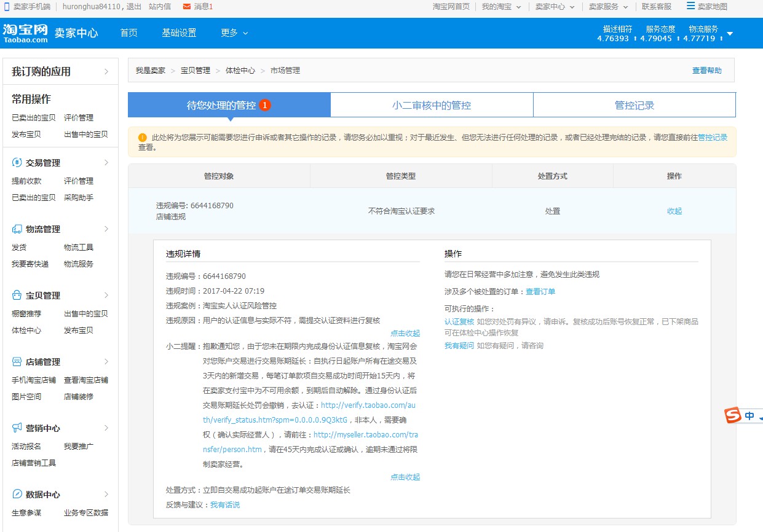Image resolution: width=763 pixels, height=532 pixels.
Task: Click 我有话说 feedback link
Action: point(225,505)
